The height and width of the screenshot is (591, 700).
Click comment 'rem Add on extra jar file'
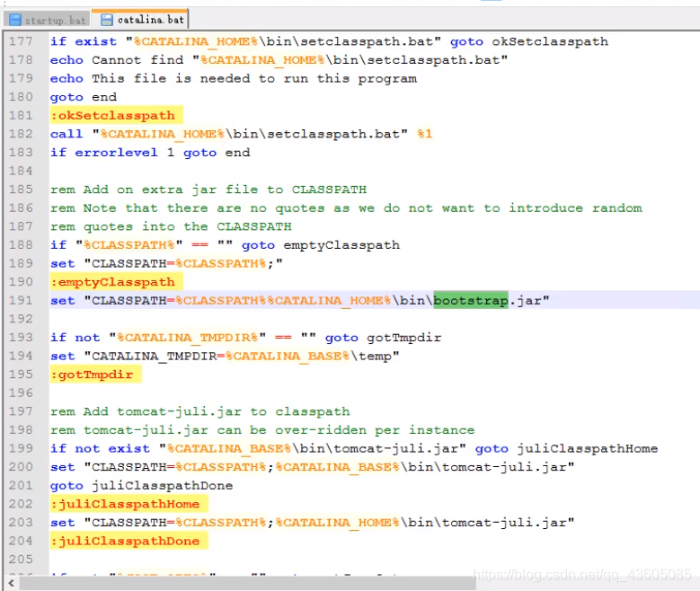tap(154, 190)
